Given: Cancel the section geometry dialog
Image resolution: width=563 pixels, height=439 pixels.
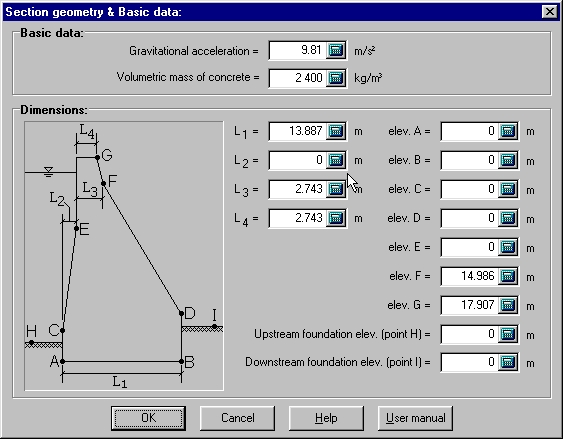Looking at the screenshot, I should coord(237,418).
